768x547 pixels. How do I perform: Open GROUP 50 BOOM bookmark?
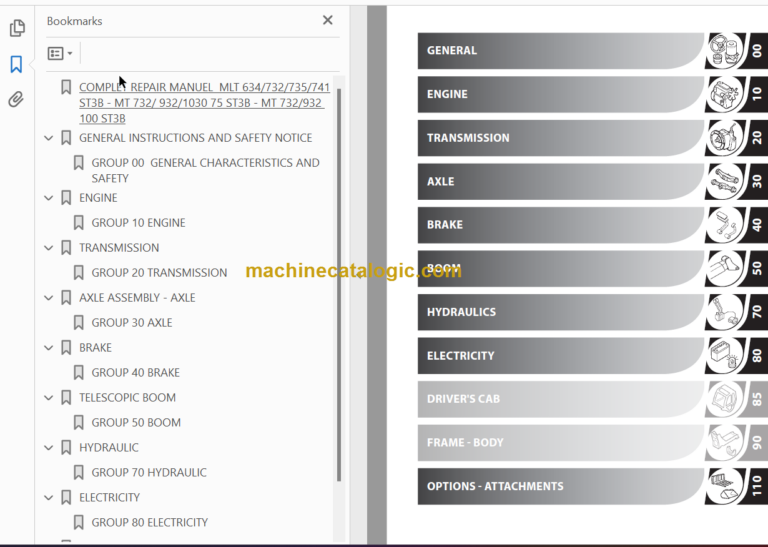click(x=136, y=422)
